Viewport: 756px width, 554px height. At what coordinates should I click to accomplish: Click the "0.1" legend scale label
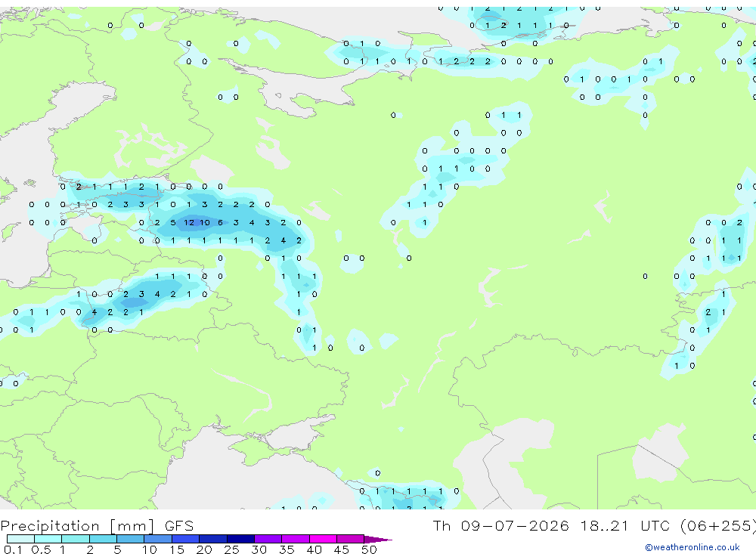tap(13, 549)
